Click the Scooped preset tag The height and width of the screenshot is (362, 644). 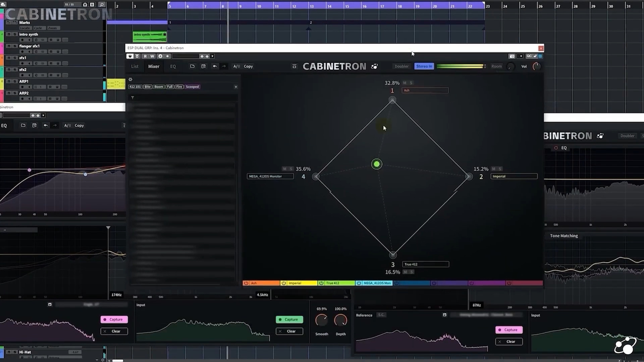coord(192,86)
